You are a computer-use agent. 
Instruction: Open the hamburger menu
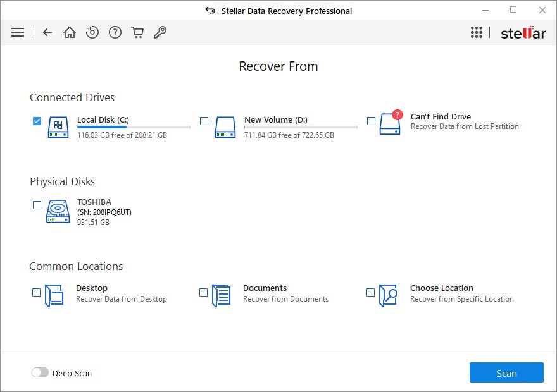tap(18, 32)
